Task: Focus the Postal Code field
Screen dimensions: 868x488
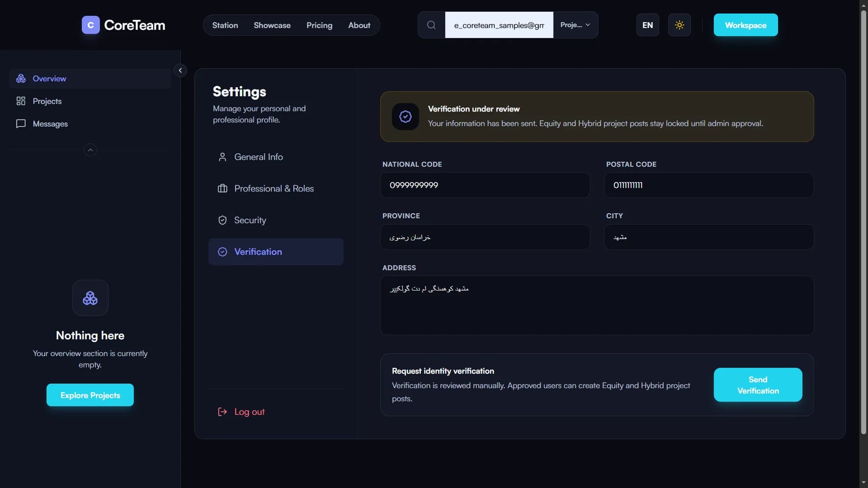Action: click(709, 185)
